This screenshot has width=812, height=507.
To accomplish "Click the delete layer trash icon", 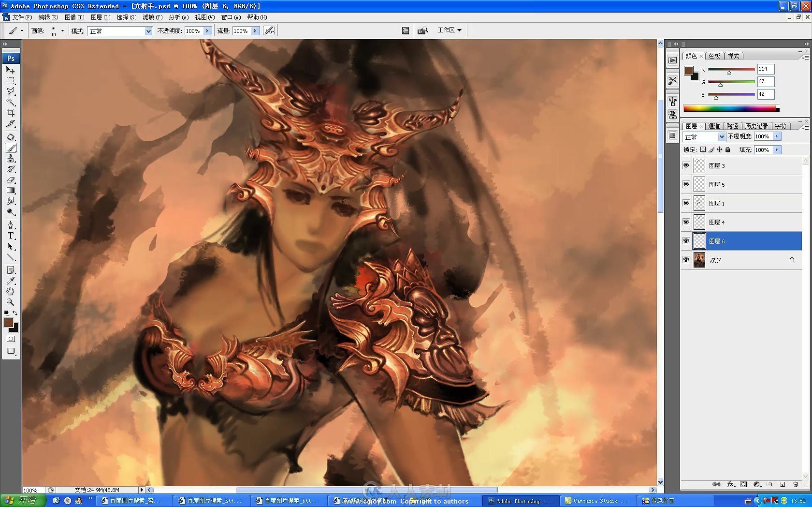I will [x=796, y=484].
